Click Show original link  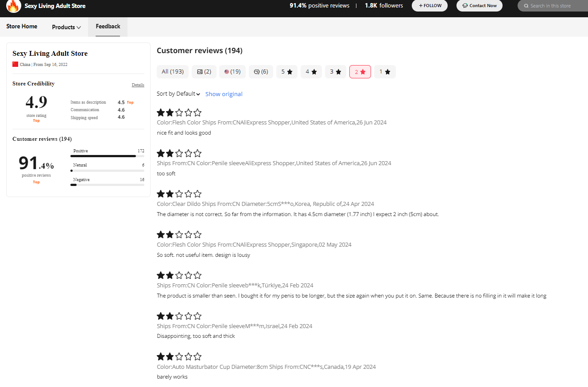pyautogui.click(x=224, y=94)
